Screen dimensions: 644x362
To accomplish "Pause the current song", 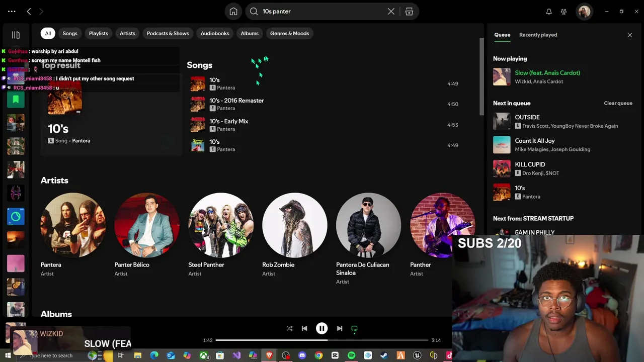I will (x=321, y=328).
